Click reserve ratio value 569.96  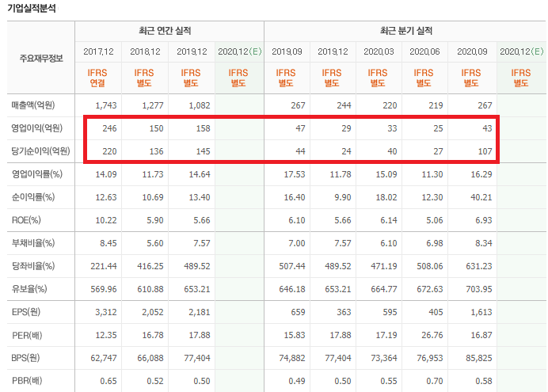pos(104,289)
